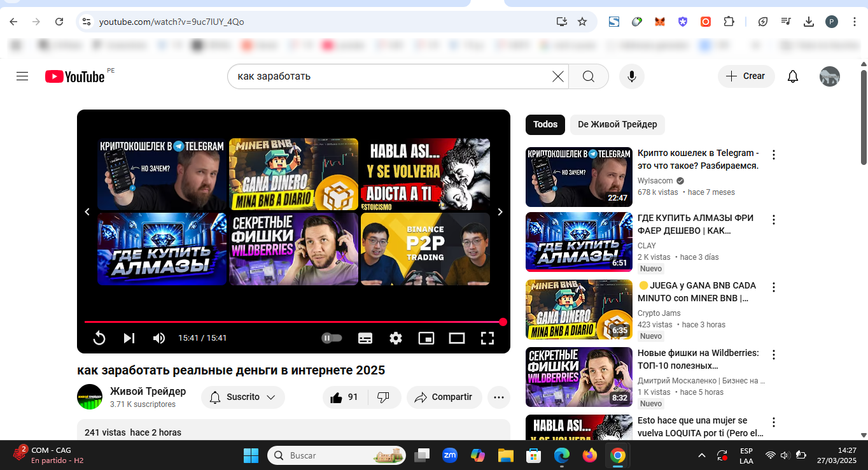Open the Крипто кошелек в Telegram title
This screenshot has height=470, width=868.
(x=698, y=159)
